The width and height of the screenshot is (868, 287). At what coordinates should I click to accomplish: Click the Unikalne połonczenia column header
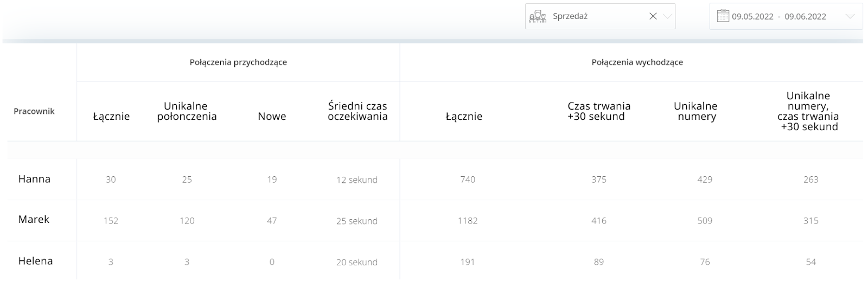[x=187, y=111]
